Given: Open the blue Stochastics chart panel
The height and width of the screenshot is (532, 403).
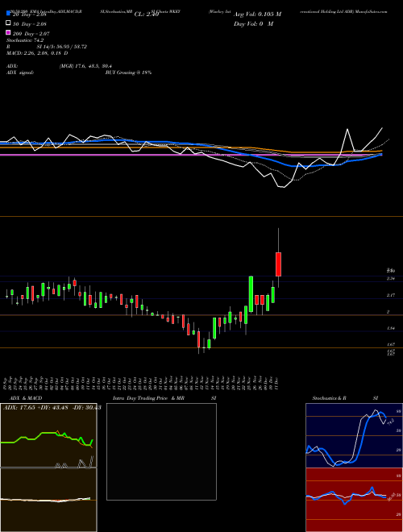Looking at the screenshot, I should [354, 435].
